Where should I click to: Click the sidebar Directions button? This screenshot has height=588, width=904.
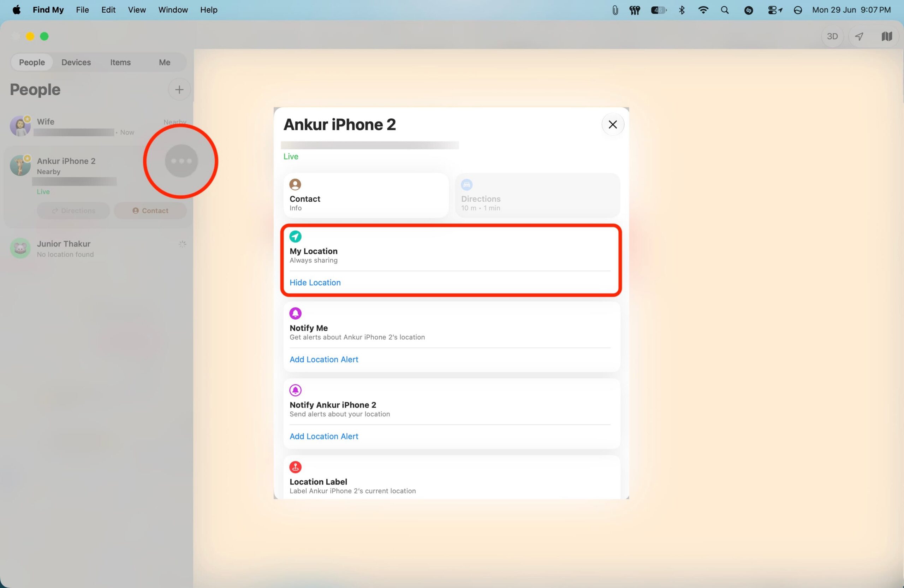(x=73, y=210)
